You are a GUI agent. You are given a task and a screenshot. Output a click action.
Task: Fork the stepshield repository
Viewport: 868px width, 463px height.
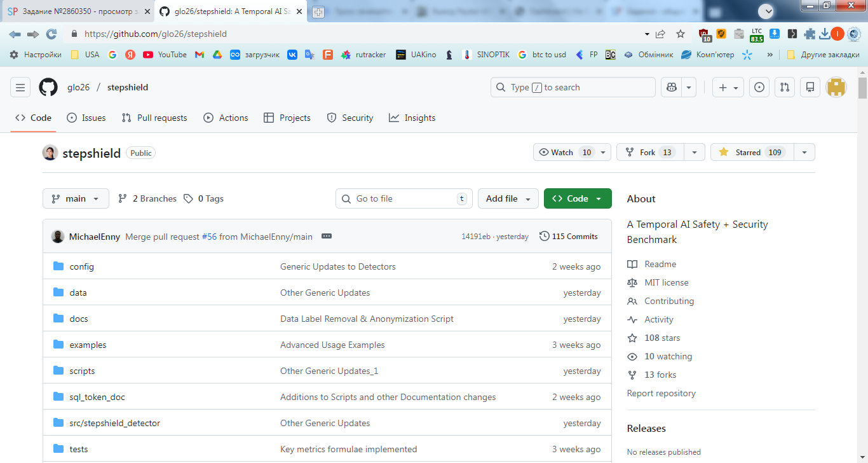[650, 153]
